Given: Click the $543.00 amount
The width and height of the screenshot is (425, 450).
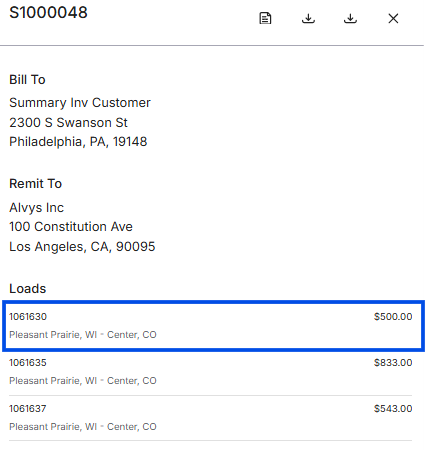Looking at the screenshot, I should 393,409.
